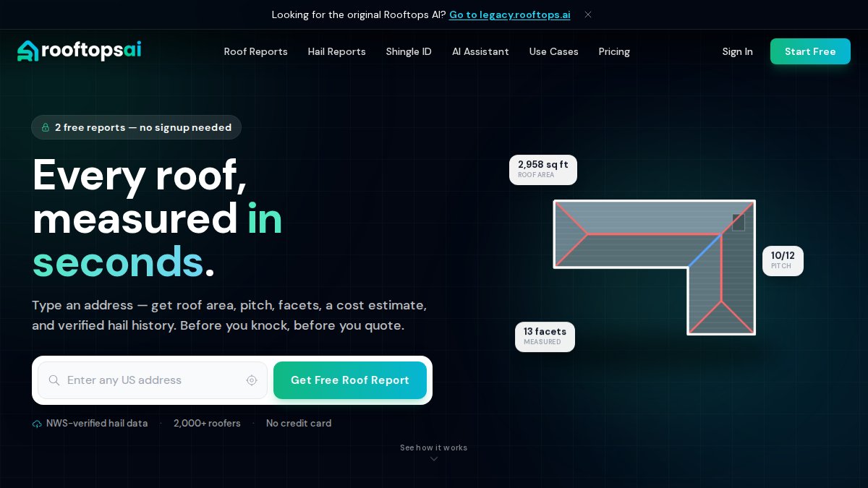Click the Start Free button
The image size is (868, 488).
pyautogui.click(x=810, y=51)
